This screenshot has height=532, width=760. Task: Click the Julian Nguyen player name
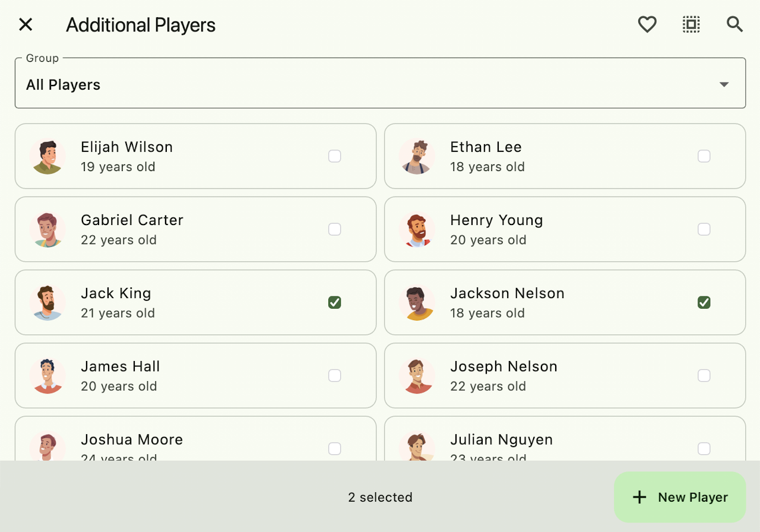pyautogui.click(x=501, y=440)
